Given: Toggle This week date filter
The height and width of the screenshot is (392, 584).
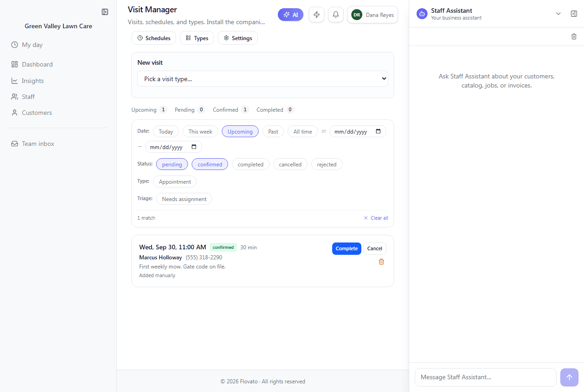Looking at the screenshot, I should (x=200, y=131).
